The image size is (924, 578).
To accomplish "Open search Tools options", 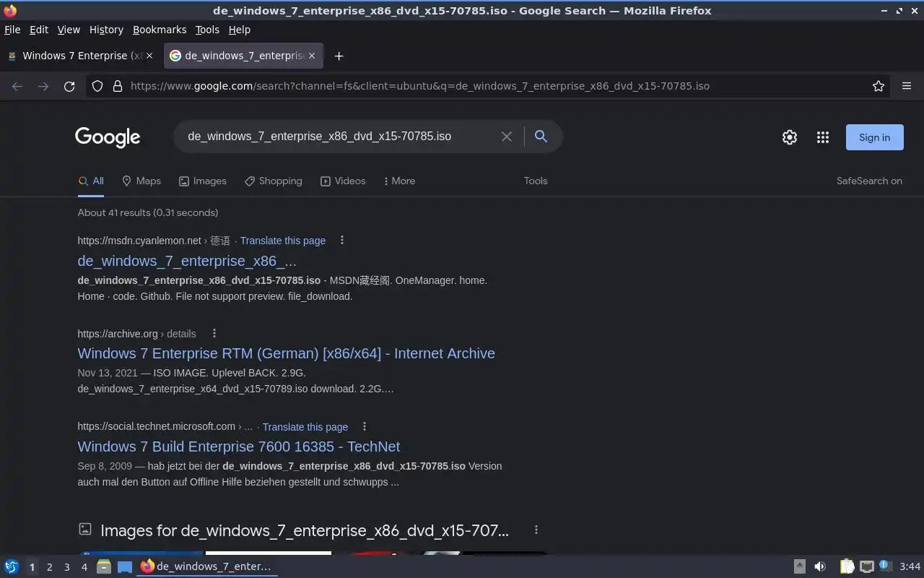I will 536,181.
